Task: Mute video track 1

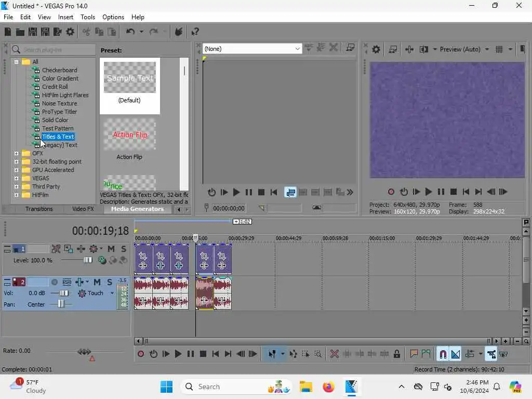Action: 111,249
